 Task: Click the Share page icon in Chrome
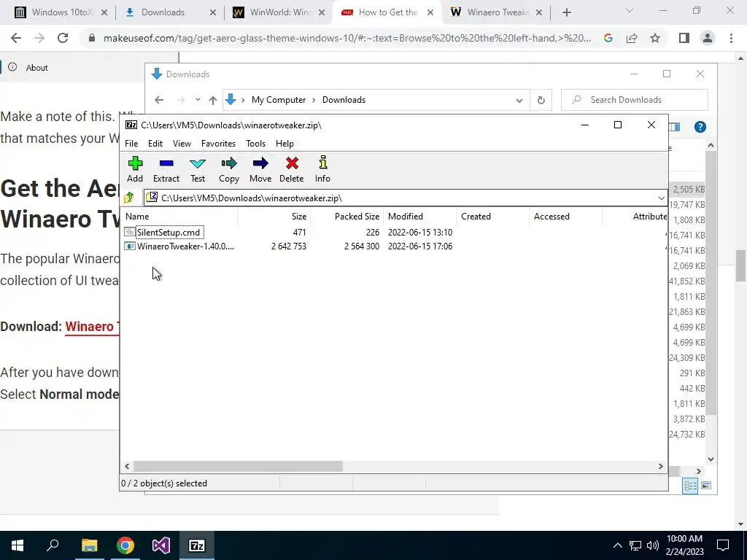click(x=632, y=38)
